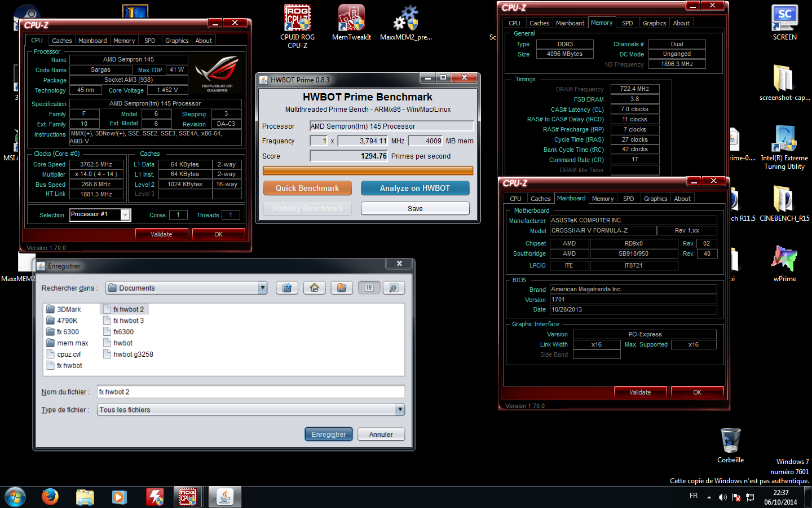Open the Action Center flag tray icon
The width and height of the screenshot is (812, 508).
tap(736, 497)
